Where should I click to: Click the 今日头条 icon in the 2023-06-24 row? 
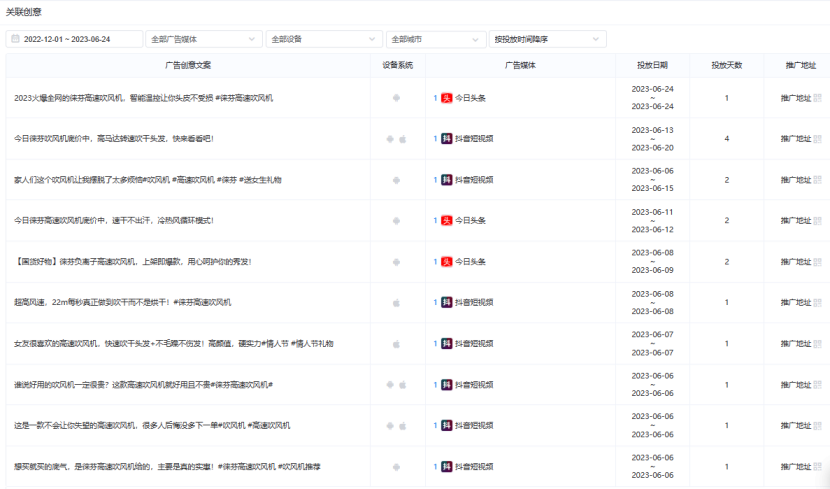pyautogui.click(x=447, y=98)
